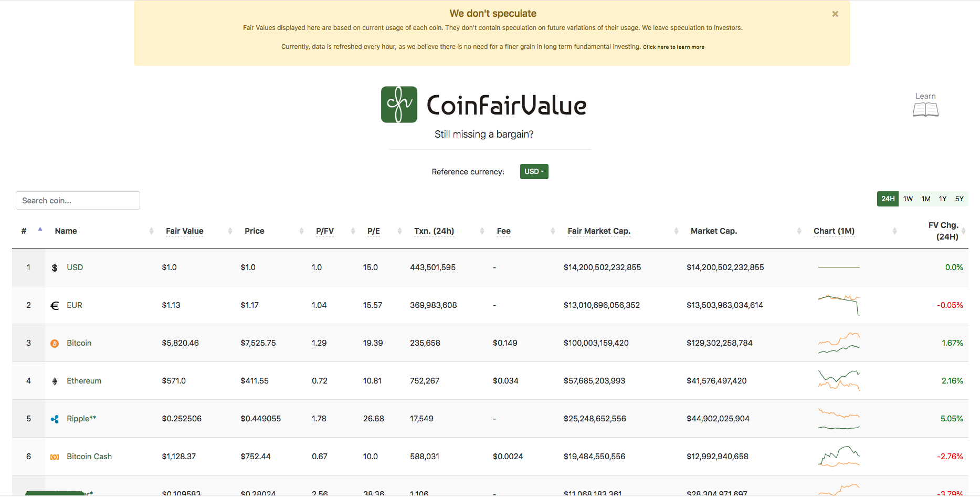Click the Chart (1M) column header

coord(834,231)
